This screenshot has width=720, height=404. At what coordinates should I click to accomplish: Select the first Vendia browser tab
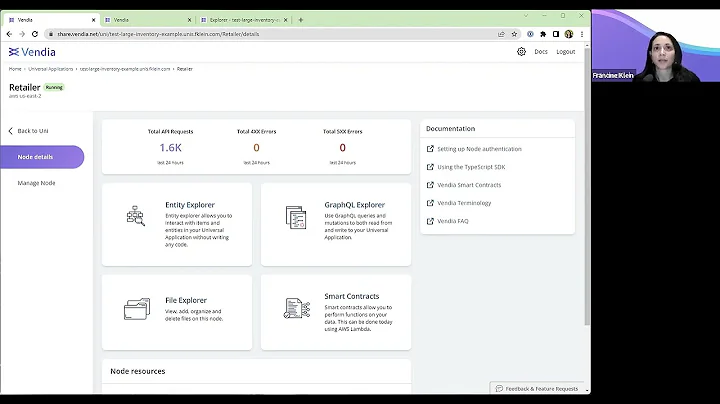click(51, 20)
